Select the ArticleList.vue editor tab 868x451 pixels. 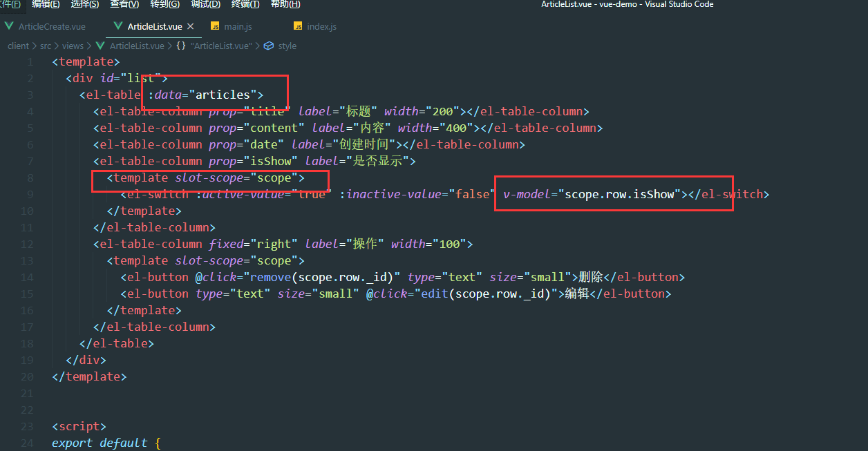155,26
